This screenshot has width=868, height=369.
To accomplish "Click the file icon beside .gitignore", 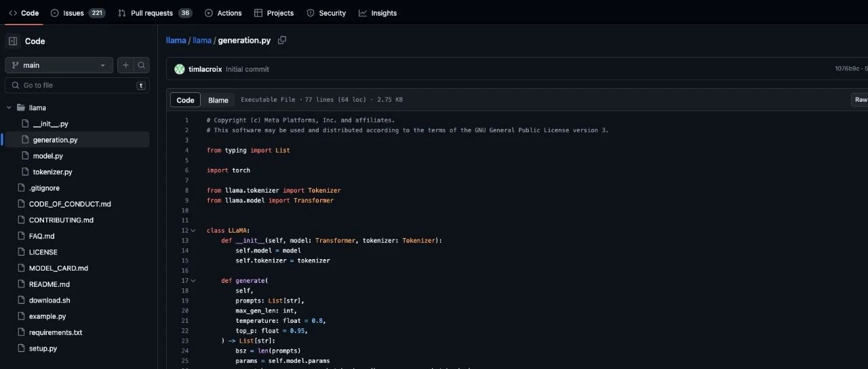I will tap(21, 188).
